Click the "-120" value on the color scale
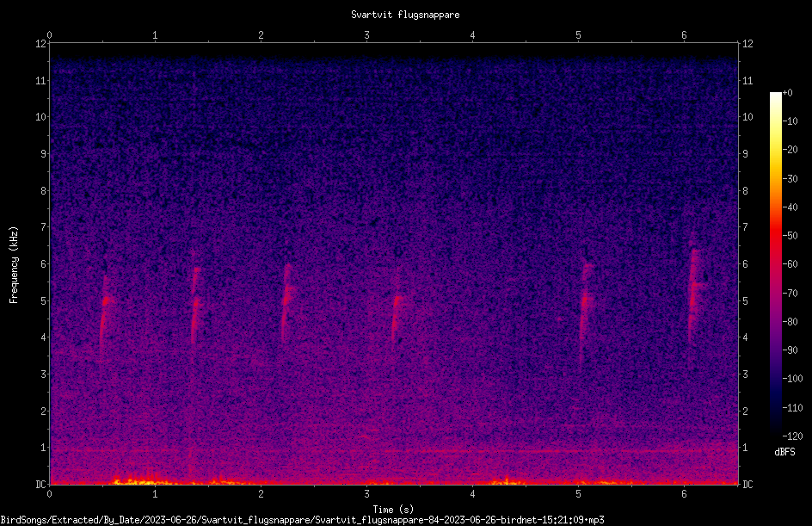Screen dimensions: 812x526 coord(792,436)
